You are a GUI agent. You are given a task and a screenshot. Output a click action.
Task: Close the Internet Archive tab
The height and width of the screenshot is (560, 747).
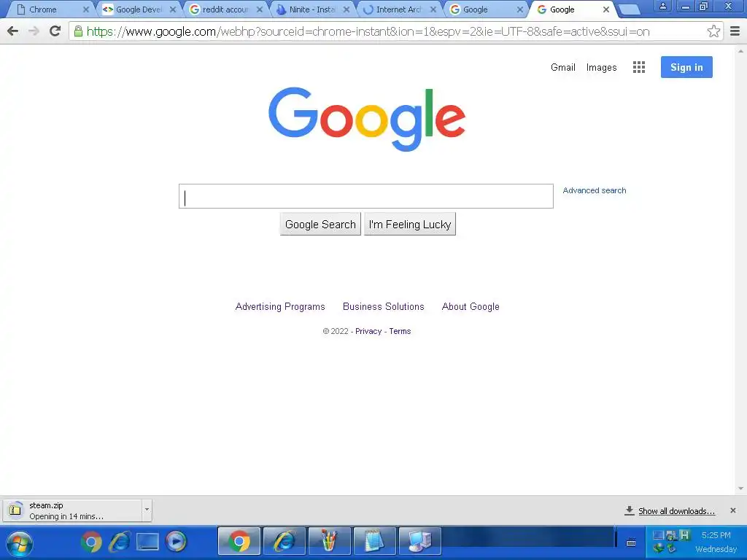tap(433, 9)
